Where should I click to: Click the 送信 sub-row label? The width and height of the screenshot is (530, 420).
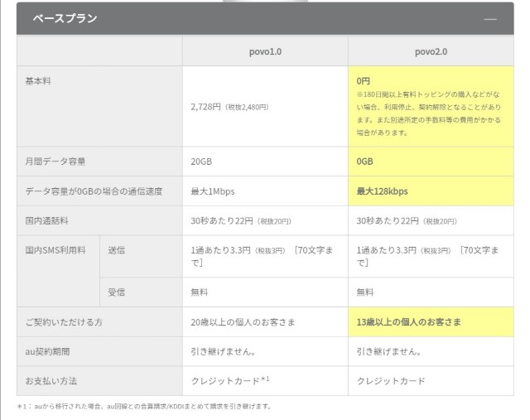117,250
